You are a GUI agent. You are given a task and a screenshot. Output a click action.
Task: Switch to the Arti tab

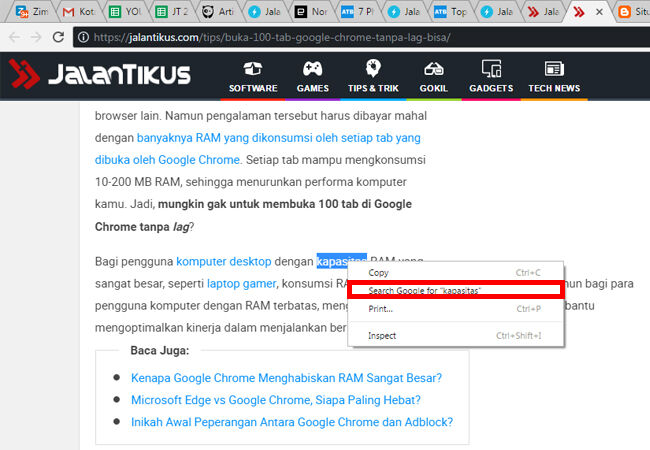point(218,12)
